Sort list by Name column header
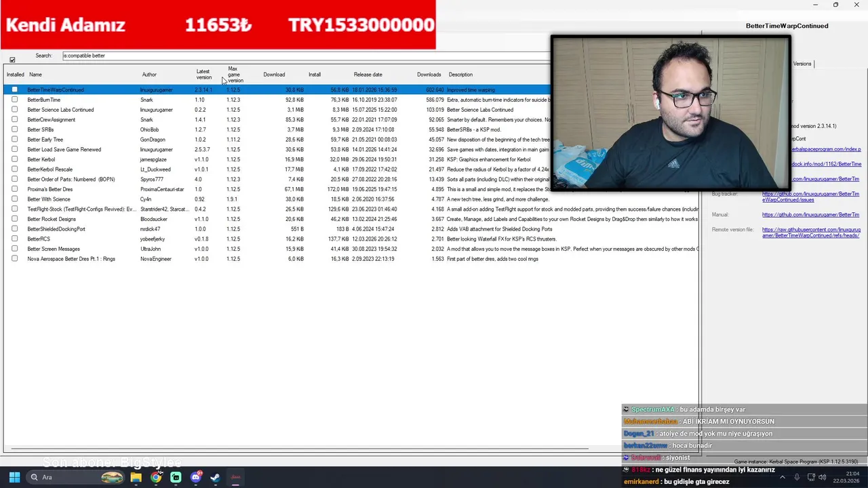 coord(35,75)
